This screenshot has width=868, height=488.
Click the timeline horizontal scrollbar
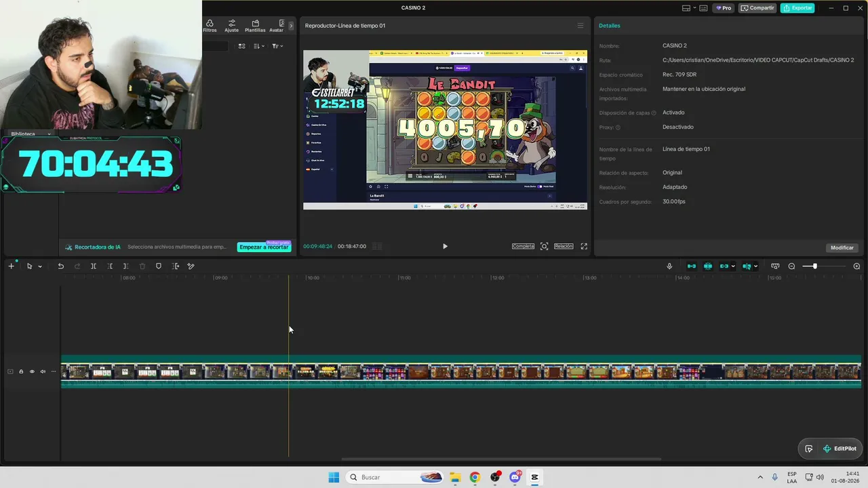click(500, 459)
